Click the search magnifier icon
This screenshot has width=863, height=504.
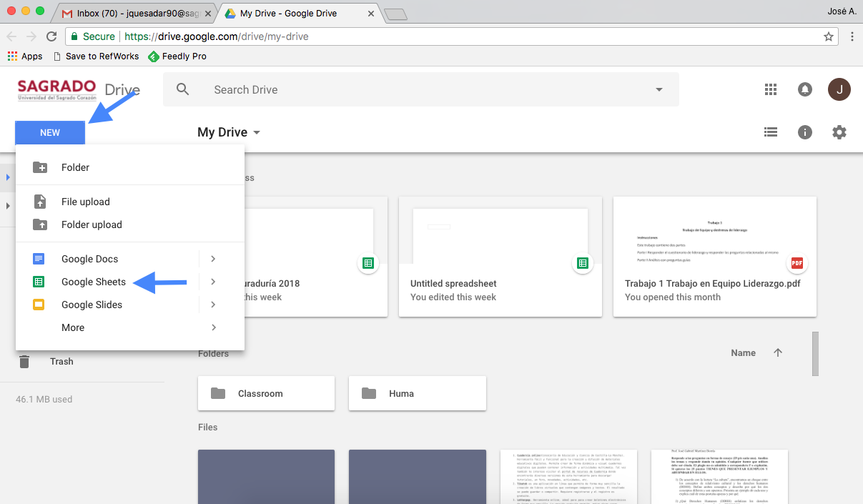[183, 89]
